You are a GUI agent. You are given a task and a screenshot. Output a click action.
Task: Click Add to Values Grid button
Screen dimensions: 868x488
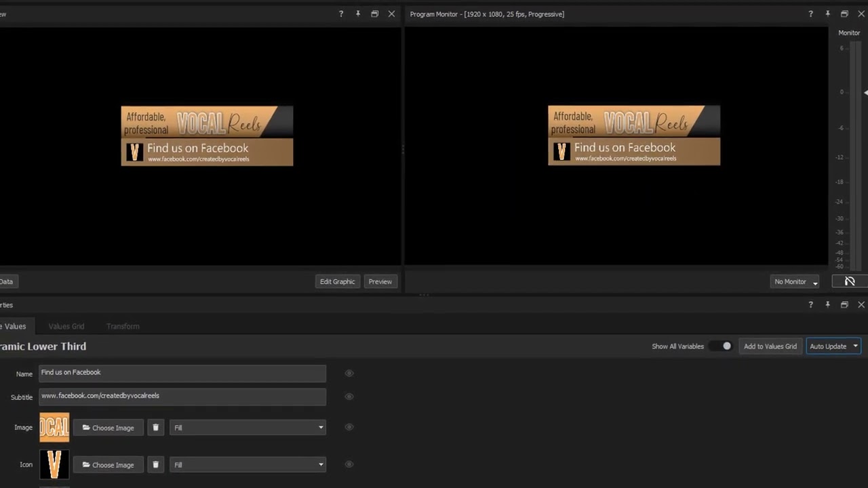tap(770, 346)
